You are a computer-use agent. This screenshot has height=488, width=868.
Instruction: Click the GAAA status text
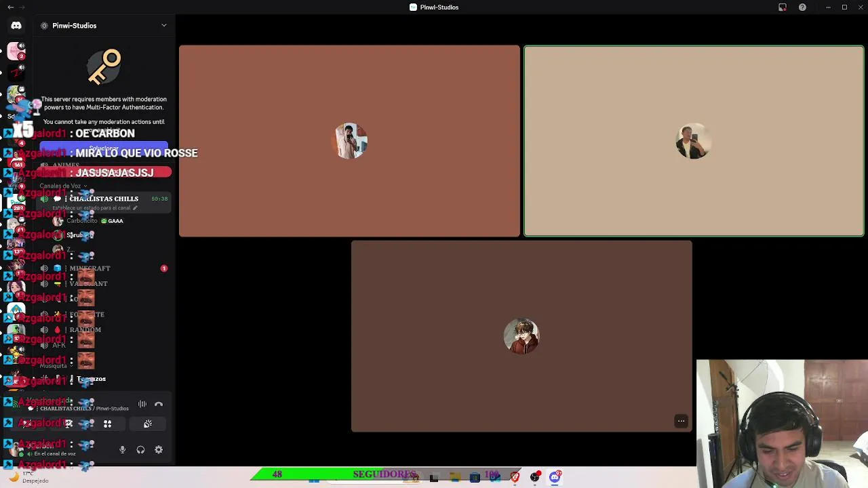point(115,221)
